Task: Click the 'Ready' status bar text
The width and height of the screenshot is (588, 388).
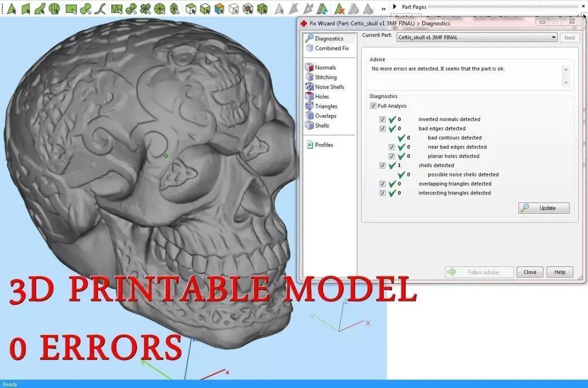Action: [10, 384]
